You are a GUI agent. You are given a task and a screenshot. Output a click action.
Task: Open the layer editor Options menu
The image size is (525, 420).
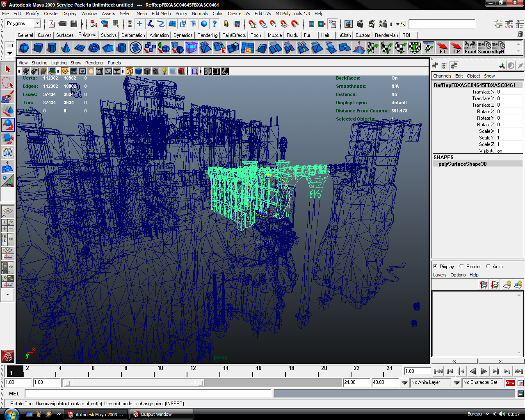pyautogui.click(x=458, y=275)
